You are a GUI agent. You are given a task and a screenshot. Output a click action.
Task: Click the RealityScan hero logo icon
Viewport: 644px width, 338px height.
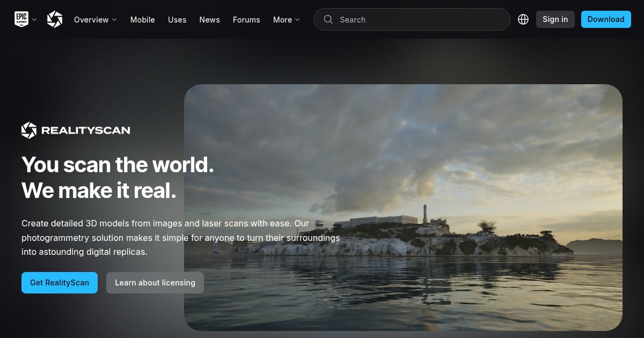point(29,130)
